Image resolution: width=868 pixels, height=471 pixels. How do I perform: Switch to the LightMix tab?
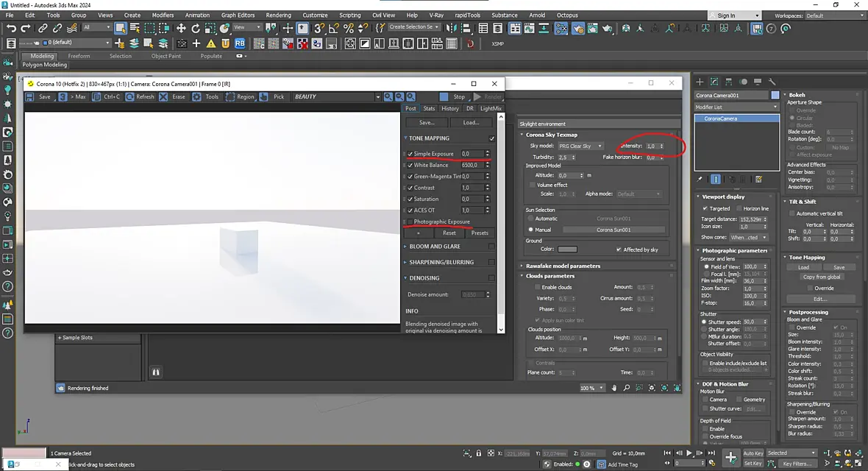(x=491, y=109)
